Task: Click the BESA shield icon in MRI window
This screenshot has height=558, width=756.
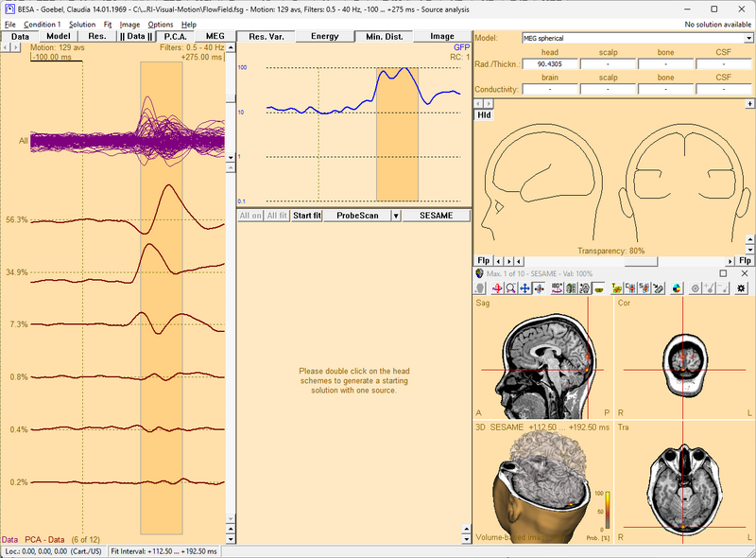Action: pos(479,273)
